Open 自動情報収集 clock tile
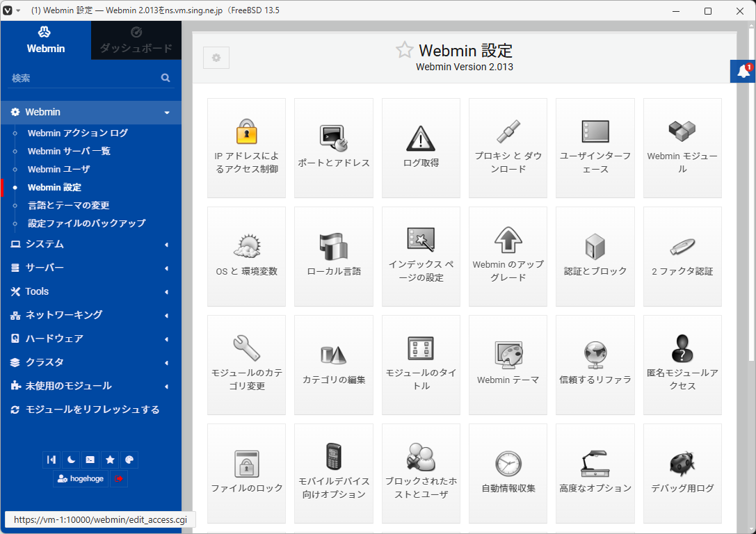The height and width of the screenshot is (534, 756). [x=508, y=474]
